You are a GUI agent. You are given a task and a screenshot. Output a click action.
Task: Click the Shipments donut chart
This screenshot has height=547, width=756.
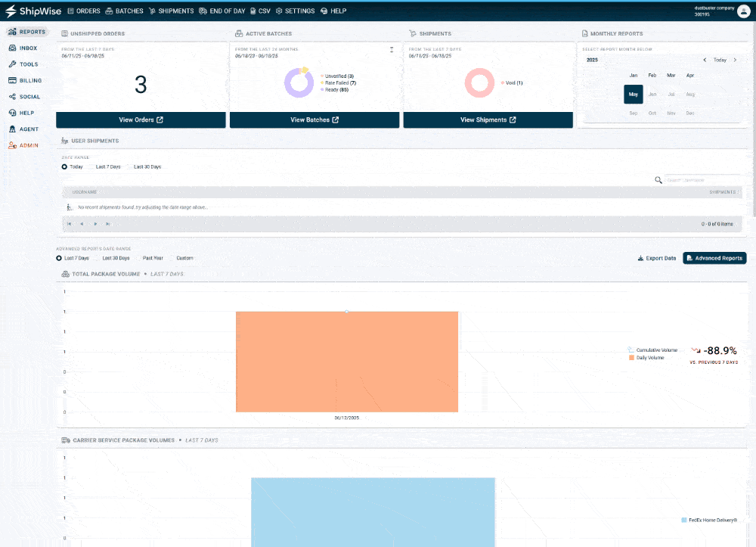(x=479, y=82)
